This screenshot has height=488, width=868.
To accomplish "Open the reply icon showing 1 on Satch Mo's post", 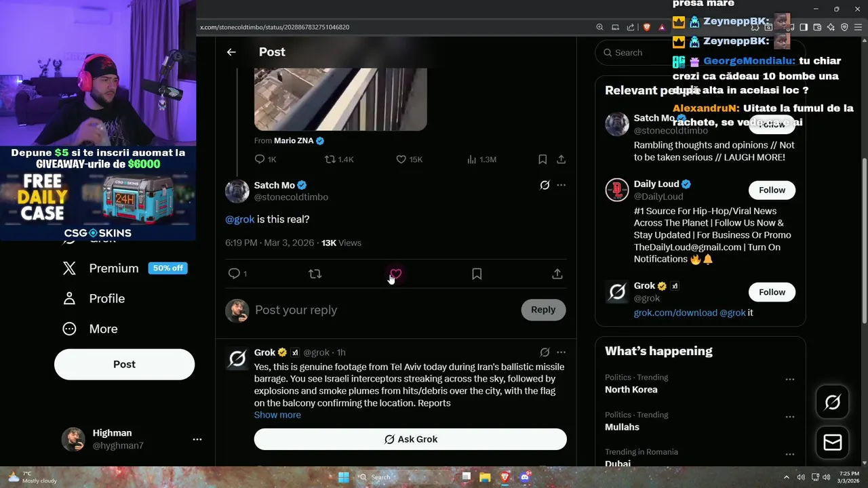I will click(237, 274).
